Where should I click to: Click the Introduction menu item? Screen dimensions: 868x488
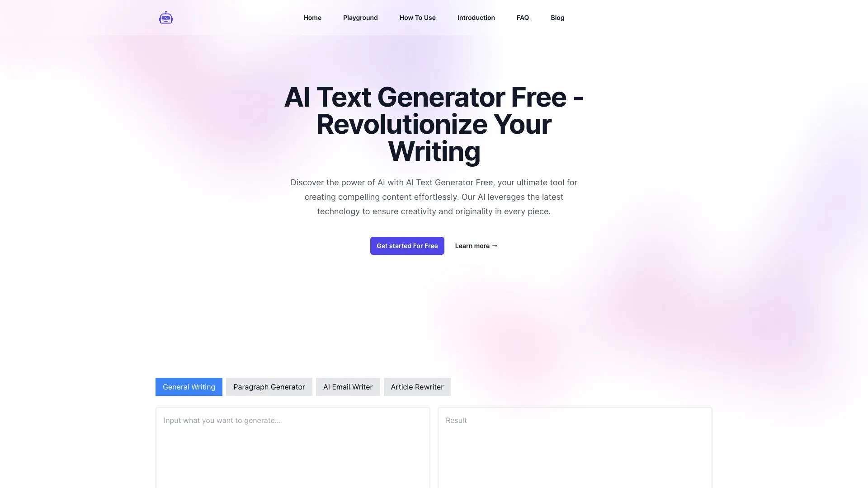tap(476, 18)
